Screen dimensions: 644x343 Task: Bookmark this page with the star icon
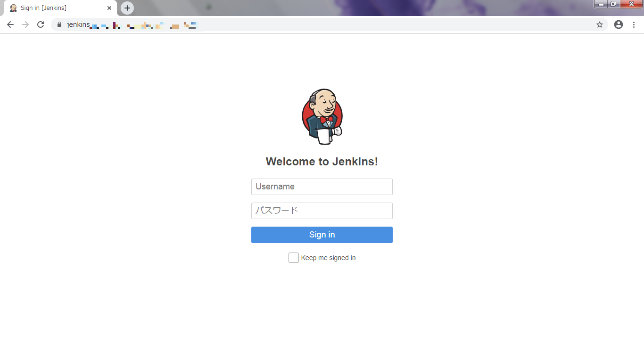tap(600, 24)
